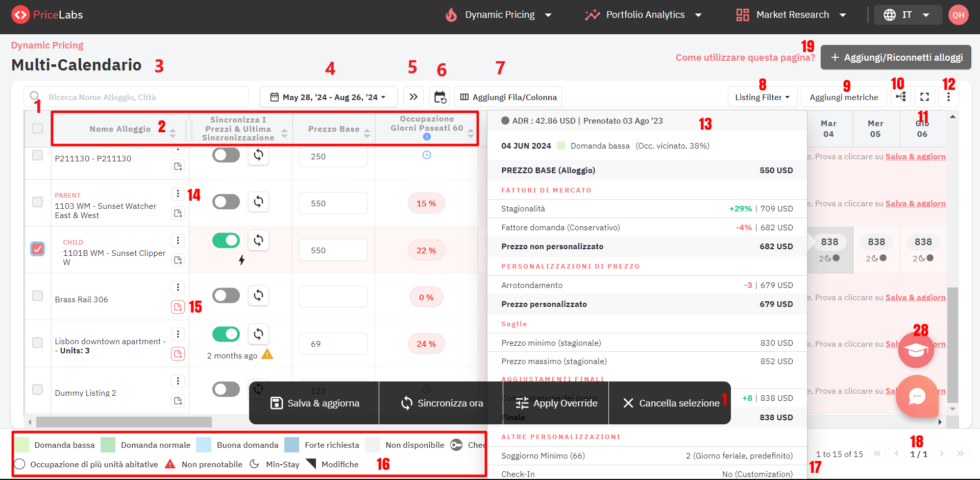Uncheck the Sunset Clipper W row checkbox
Screen dimensions: 980x480
click(x=38, y=249)
